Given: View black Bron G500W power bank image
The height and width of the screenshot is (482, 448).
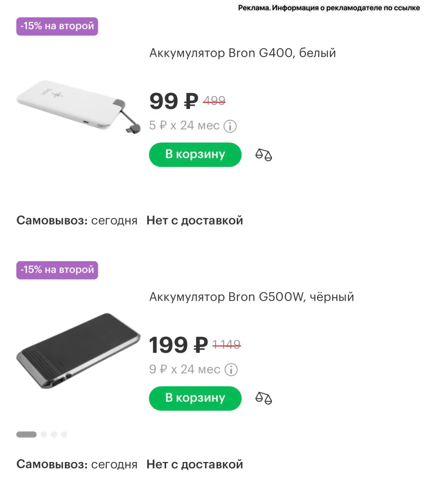Looking at the screenshot, I should click(78, 351).
